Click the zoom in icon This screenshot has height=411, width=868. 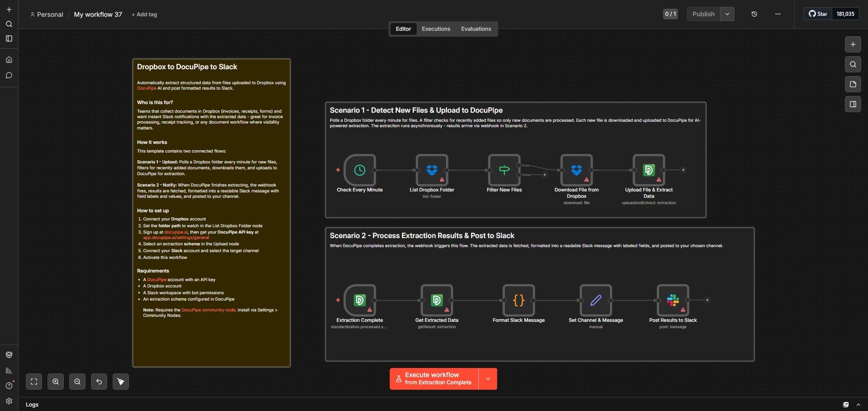tap(55, 381)
